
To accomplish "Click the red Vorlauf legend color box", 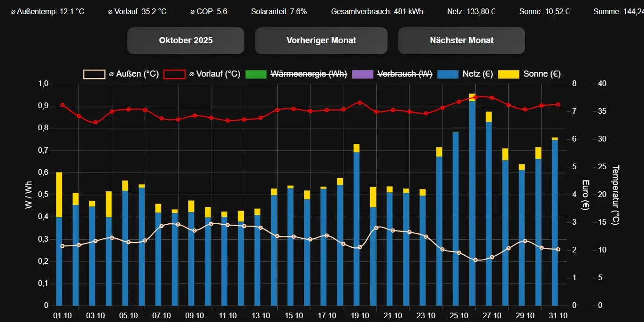I will tap(174, 74).
